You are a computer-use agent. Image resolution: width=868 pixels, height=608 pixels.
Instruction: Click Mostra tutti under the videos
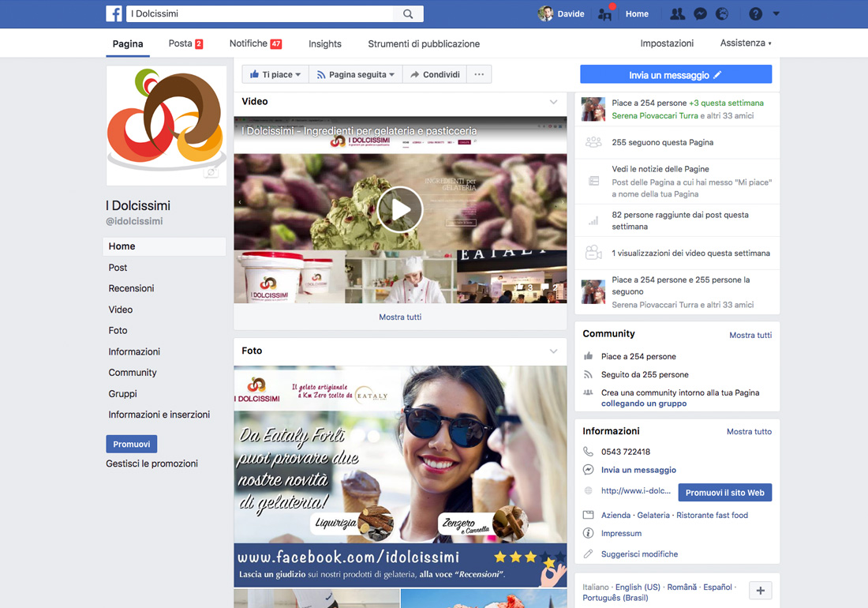click(x=400, y=317)
